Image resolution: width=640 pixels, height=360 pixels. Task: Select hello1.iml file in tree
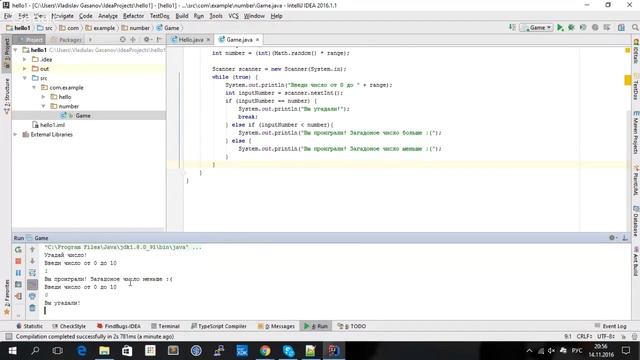pyautogui.click(x=48, y=125)
